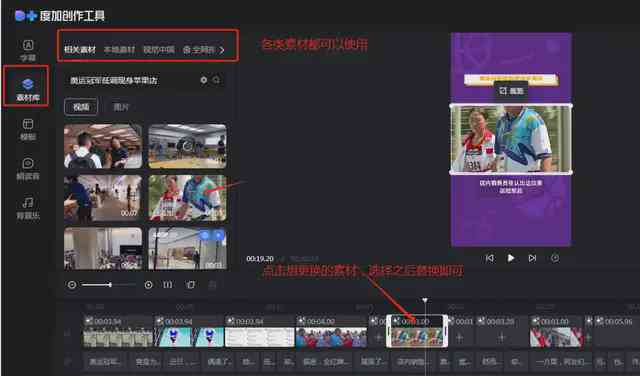Select the thumbnail with two blue icons
Viewport: 640px width, 376px height.
[187, 249]
